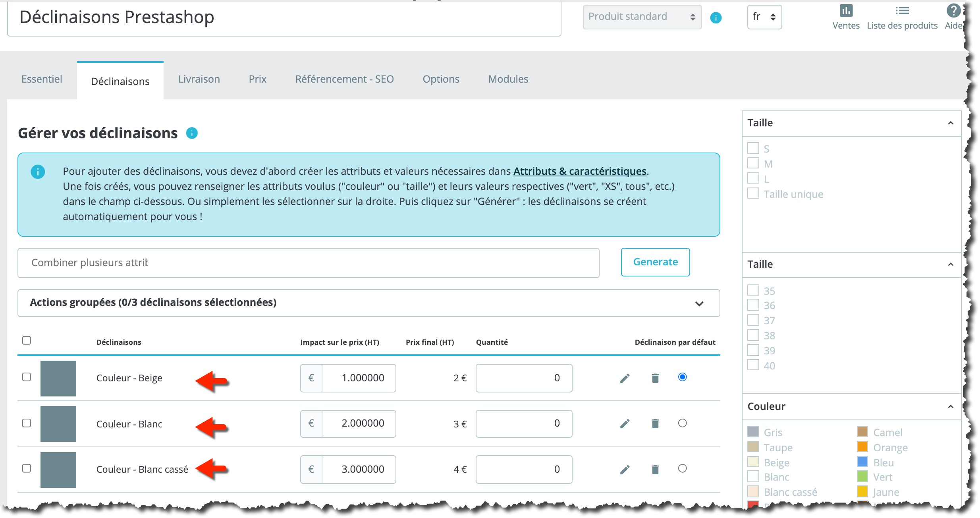980x518 pixels.
Task: Check the S size checkbox
Action: click(753, 148)
